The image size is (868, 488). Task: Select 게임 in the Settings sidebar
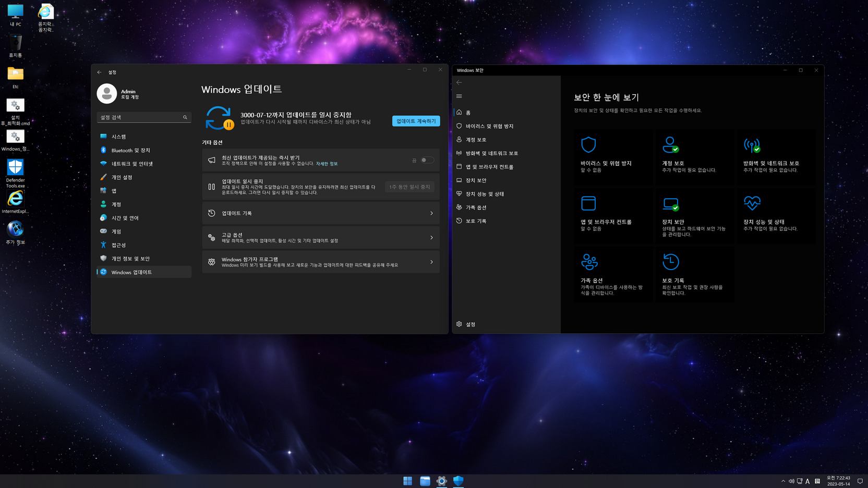(144, 231)
